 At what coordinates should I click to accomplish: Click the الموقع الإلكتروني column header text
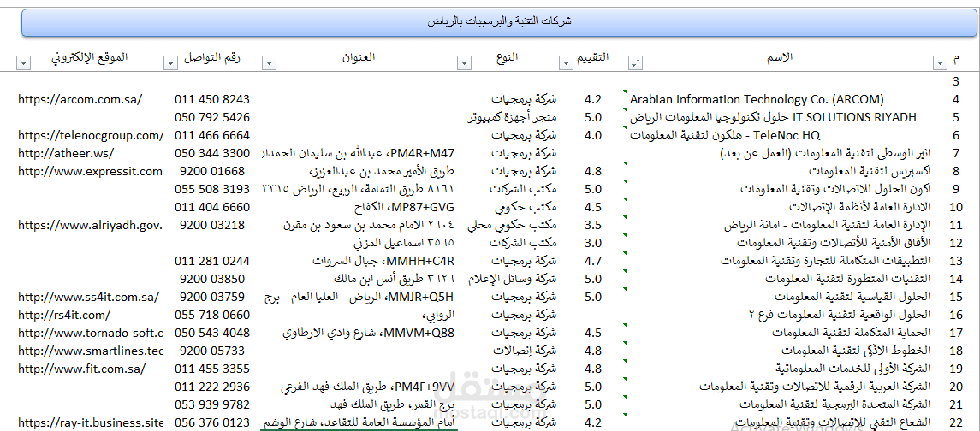(89, 57)
